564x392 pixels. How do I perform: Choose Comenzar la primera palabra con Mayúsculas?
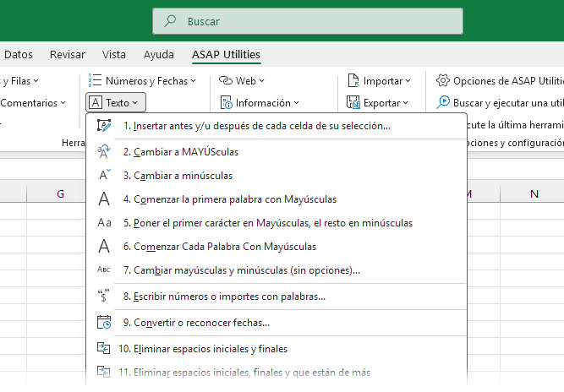[277, 199]
